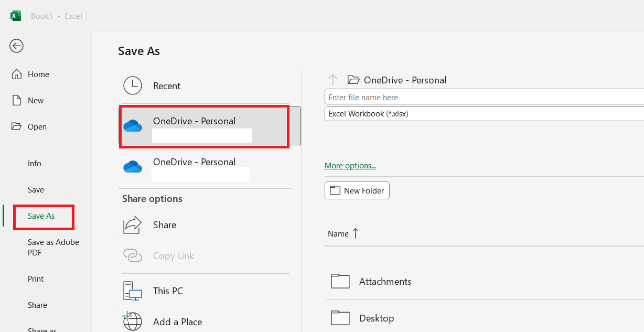Screen dimensions: 644x332
Task: Click the folder icon beside Open
Action: pos(17,126)
